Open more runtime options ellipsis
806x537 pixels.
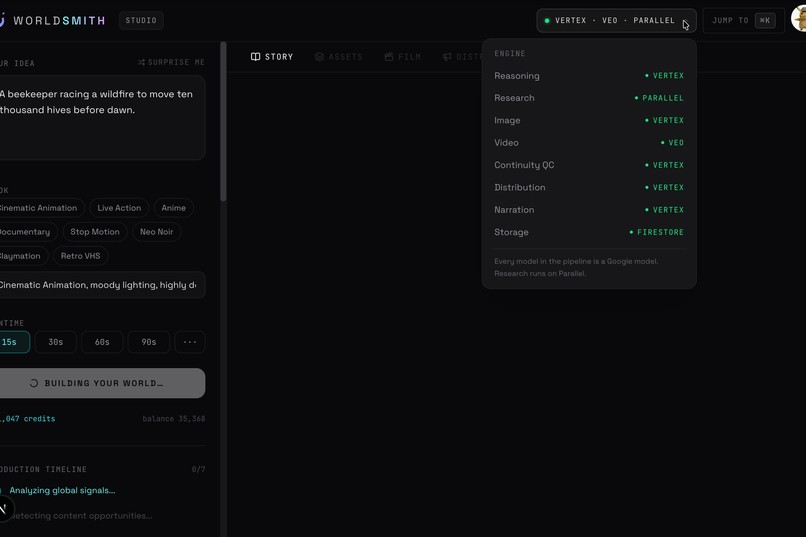[190, 342]
